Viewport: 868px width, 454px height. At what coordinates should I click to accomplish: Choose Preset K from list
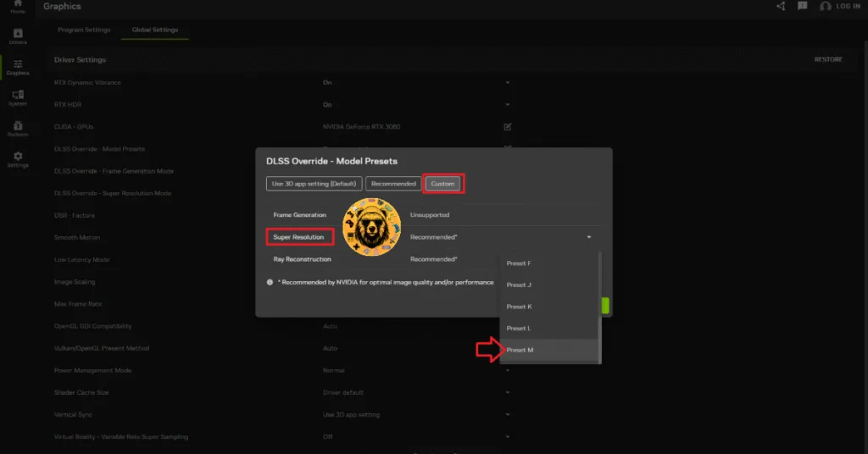coord(548,307)
